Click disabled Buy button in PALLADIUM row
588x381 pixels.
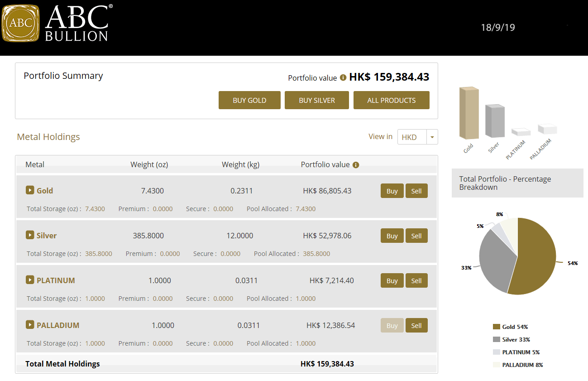[392, 325]
